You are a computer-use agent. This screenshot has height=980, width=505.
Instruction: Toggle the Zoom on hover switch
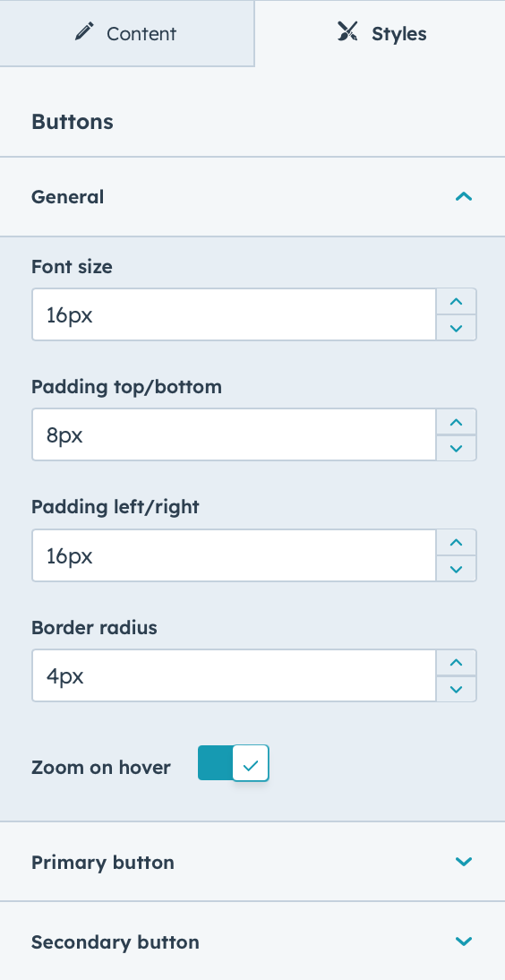tap(233, 762)
